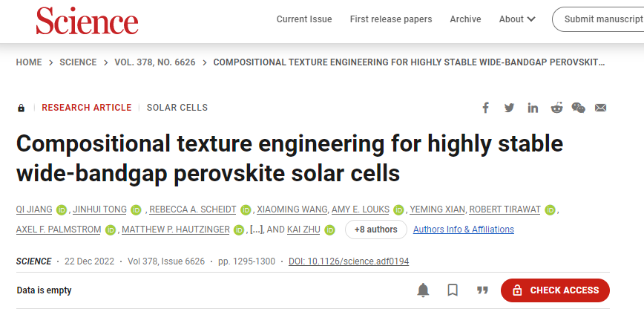Share article on Facebook
This screenshot has height=309, width=644.
[x=485, y=108]
